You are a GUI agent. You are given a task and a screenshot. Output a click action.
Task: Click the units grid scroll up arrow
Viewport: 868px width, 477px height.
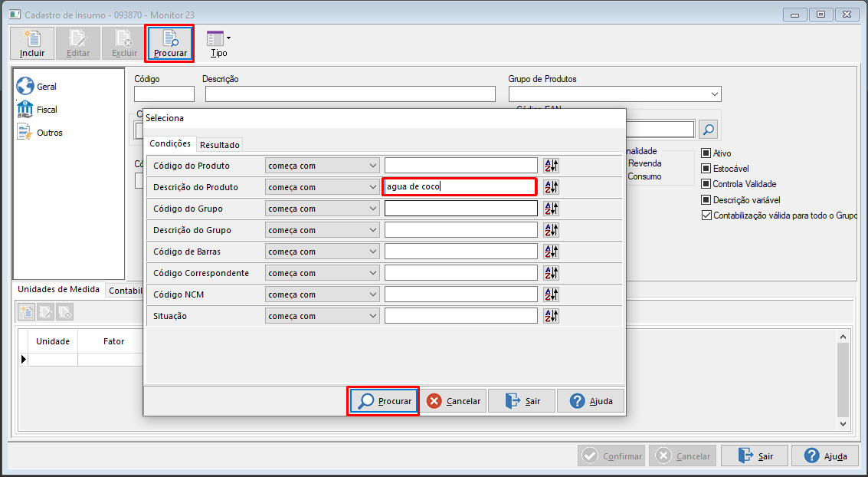[x=843, y=337]
